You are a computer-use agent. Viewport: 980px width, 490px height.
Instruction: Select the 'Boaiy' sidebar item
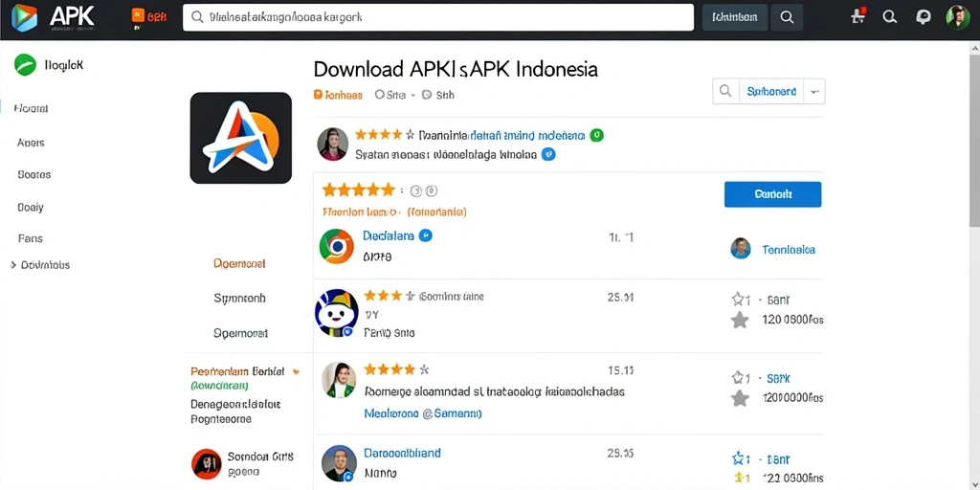(31, 207)
